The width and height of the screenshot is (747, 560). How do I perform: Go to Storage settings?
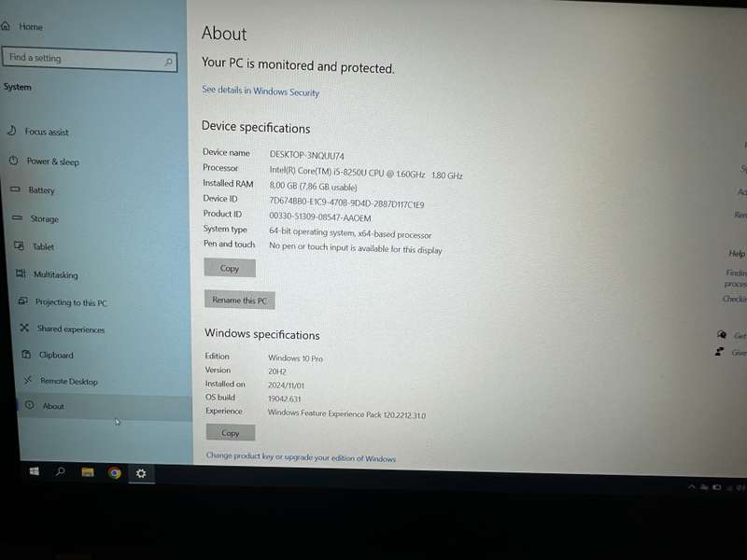44,218
